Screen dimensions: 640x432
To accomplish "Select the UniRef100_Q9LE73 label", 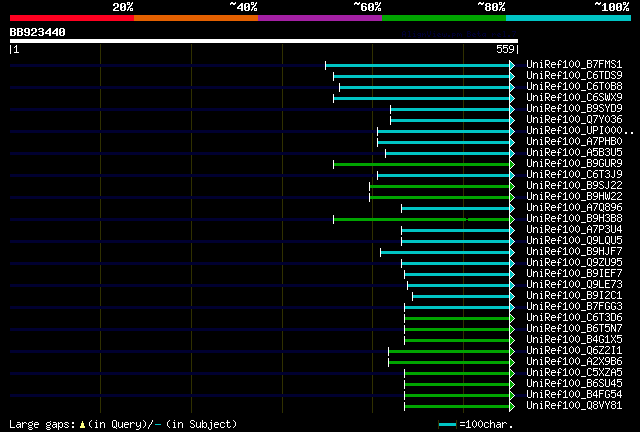I will [x=574, y=285].
